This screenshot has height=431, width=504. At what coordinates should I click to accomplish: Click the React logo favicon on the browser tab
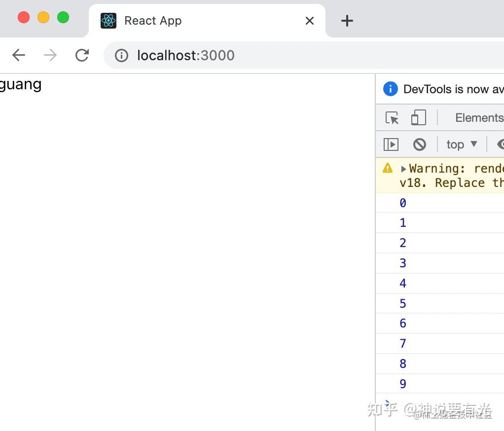108,20
